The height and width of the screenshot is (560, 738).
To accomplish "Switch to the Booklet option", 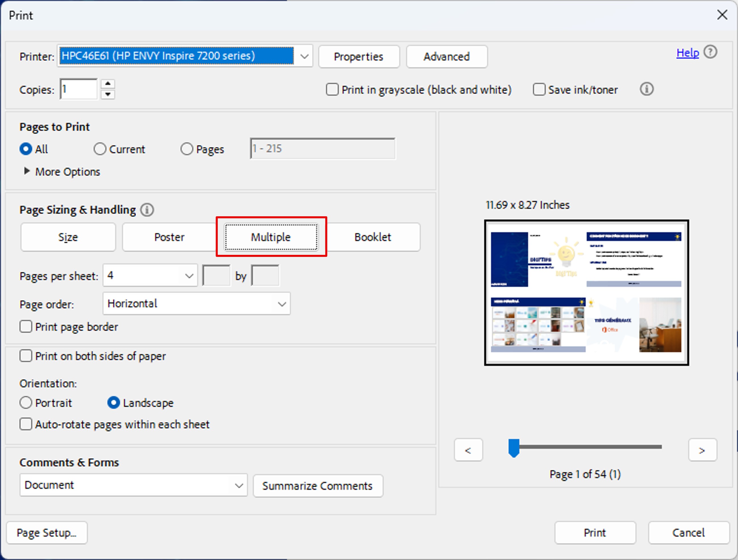I will pyautogui.click(x=373, y=237).
